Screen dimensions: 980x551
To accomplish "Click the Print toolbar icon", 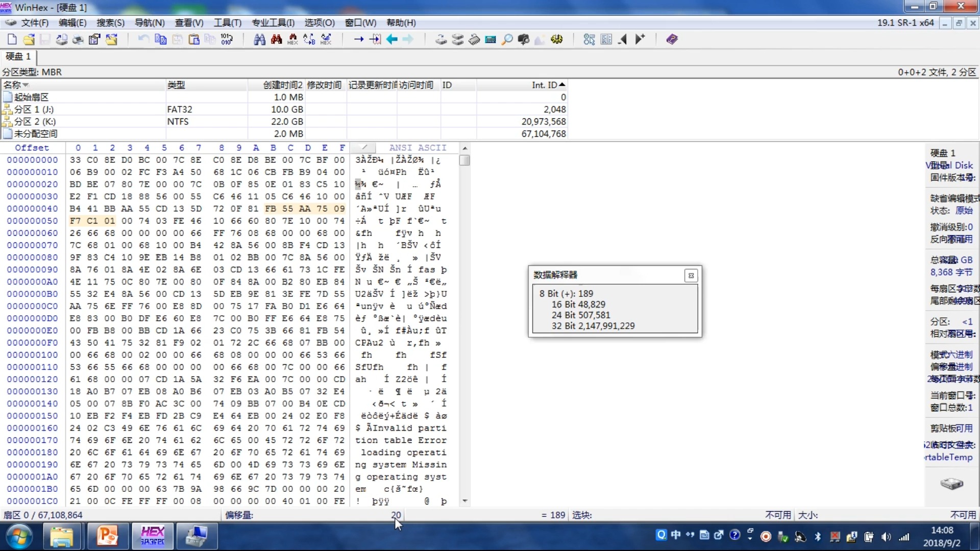I will [x=78, y=39].
